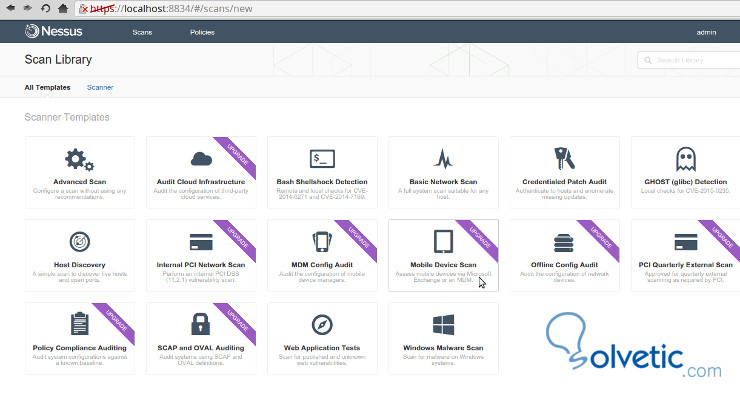Click the SCAP and OVAL Auditing padlock icon
The image size is (740, 400).
[201, 324]
